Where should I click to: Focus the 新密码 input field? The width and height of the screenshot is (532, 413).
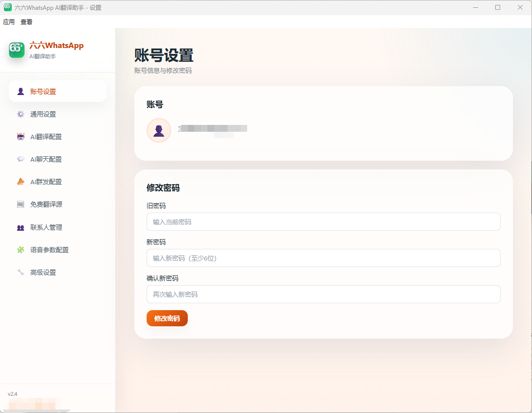[x=323, y=258]
